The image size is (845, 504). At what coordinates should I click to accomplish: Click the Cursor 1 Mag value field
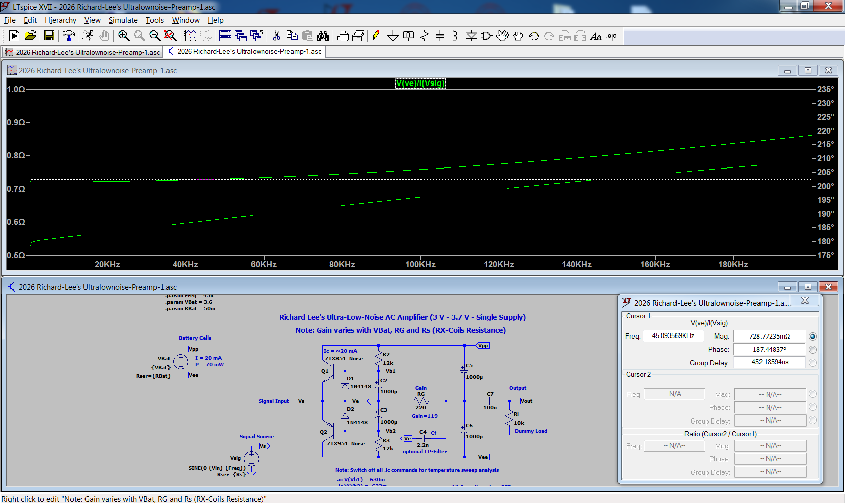coord(770,337)
